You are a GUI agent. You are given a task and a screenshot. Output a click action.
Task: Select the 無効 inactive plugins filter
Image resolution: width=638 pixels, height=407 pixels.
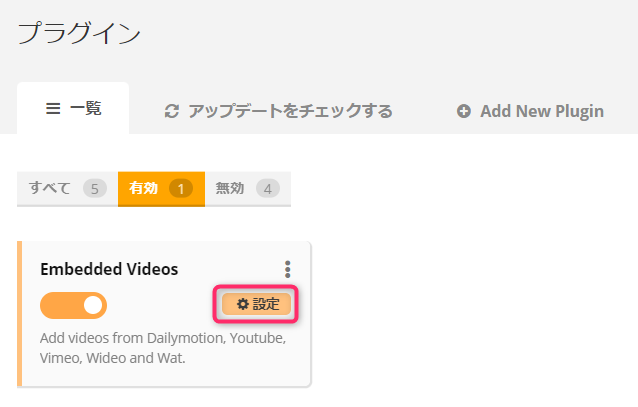(x=248, y=189)
